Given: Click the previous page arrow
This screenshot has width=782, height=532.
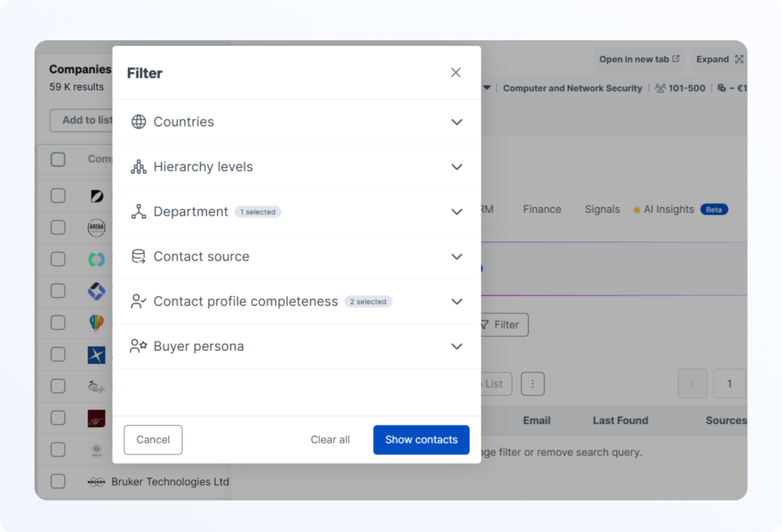Looking at the screenshot, I should tap(692, 384).
